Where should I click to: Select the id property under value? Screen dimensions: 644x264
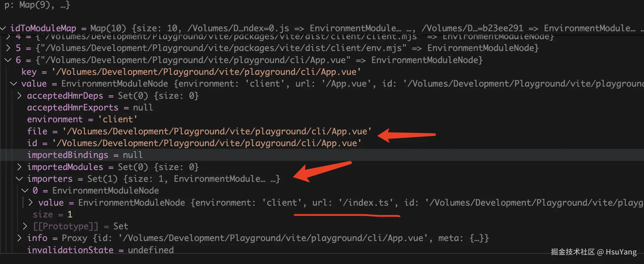pos(32,143)
